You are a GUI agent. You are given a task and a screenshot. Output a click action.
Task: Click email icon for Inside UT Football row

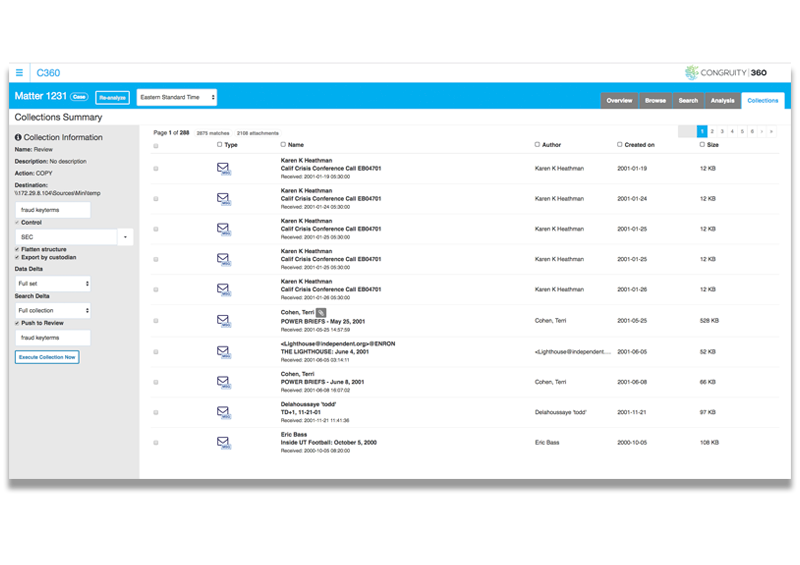(x=223, y=443)
